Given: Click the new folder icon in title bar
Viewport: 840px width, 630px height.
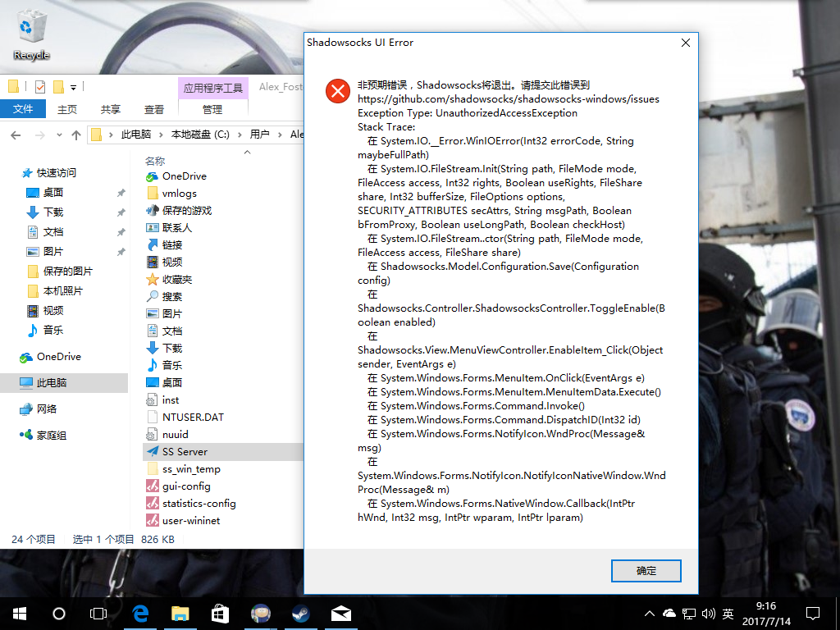Looking at the screenshot, I should pos(58,86).
